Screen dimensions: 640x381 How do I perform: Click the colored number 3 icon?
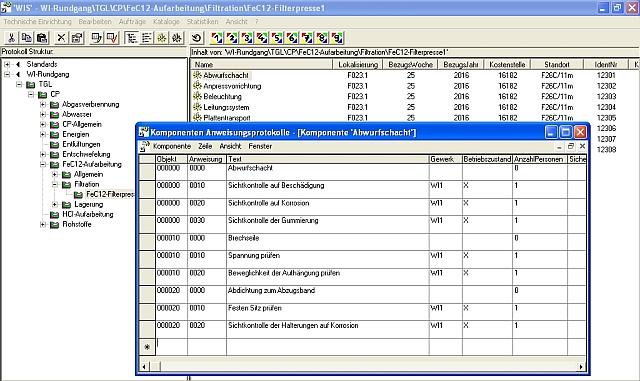point(247,38)
